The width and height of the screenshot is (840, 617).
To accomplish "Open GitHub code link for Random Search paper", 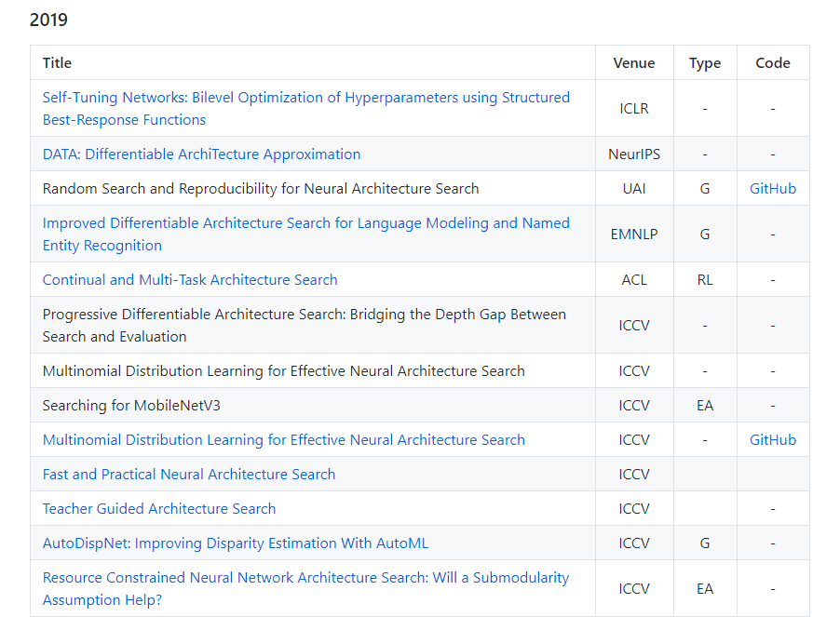I will [773, 189].
